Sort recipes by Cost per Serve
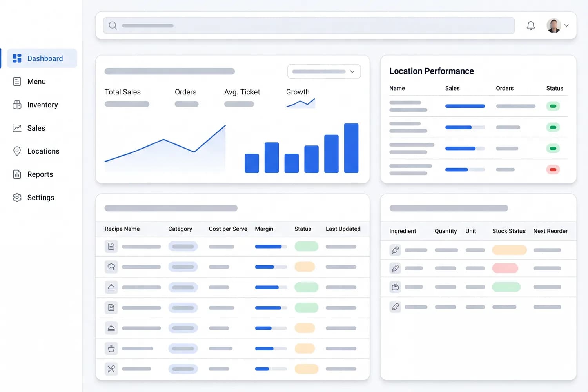This screenshot has width=588, height=392. pos(228,229)
